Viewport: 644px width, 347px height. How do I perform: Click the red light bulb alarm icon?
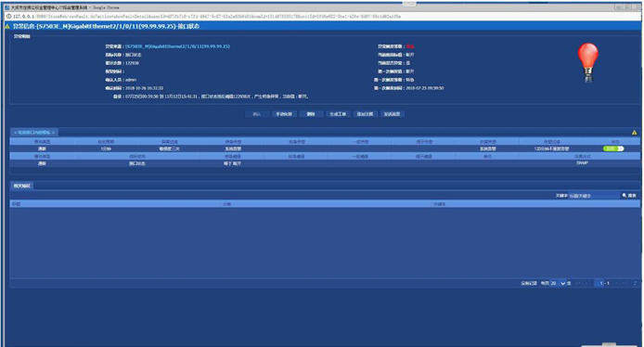[588, 62]
